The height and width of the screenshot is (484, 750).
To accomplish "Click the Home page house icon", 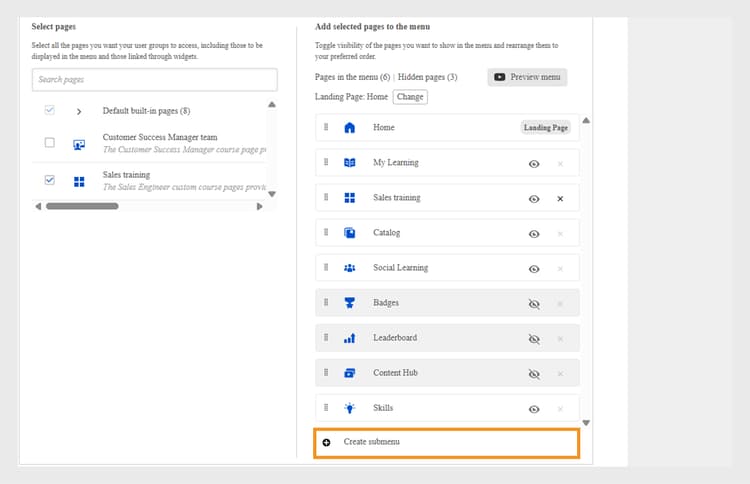I will pos(349,128).
